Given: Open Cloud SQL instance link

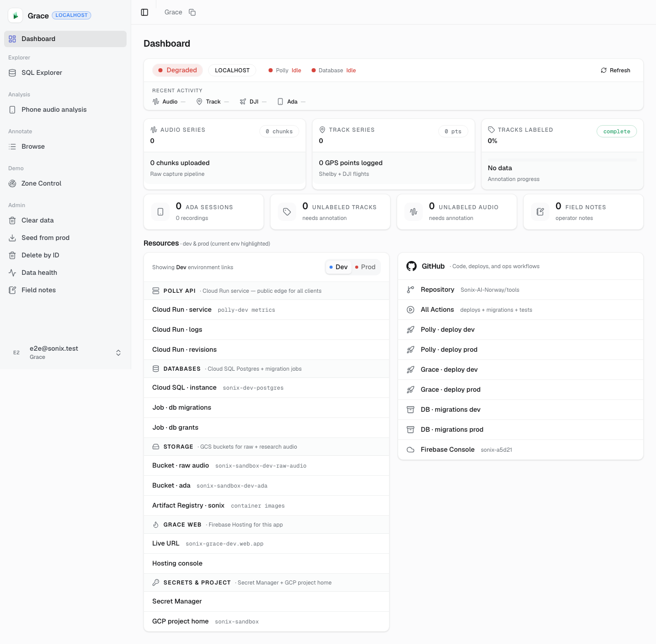Looking at the screenshot, I should 266,388.
